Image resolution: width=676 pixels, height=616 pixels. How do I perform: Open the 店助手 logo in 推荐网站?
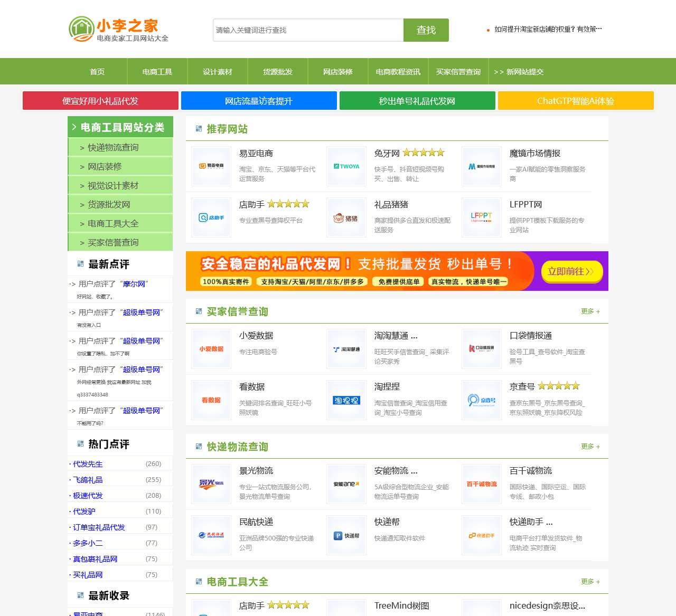point(211,217)
